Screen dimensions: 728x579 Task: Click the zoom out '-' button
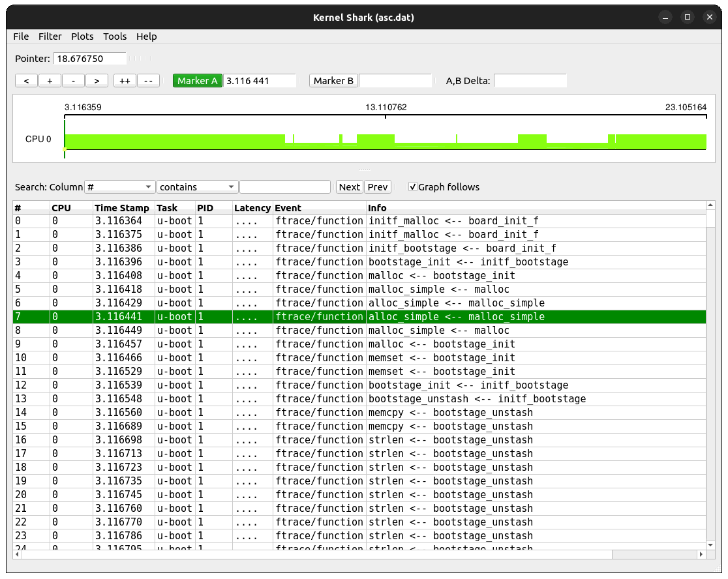point(73,81)
